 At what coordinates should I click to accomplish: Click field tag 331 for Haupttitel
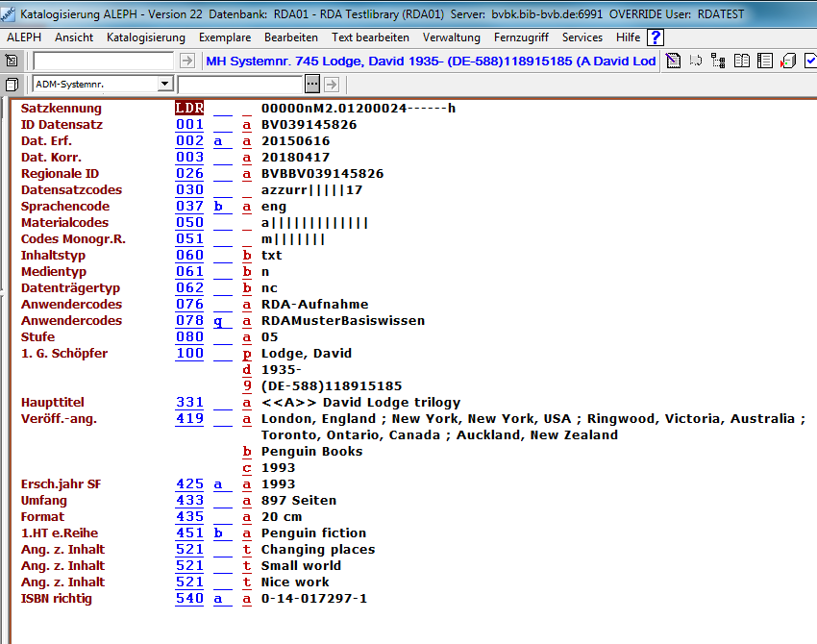click(189, 403)
